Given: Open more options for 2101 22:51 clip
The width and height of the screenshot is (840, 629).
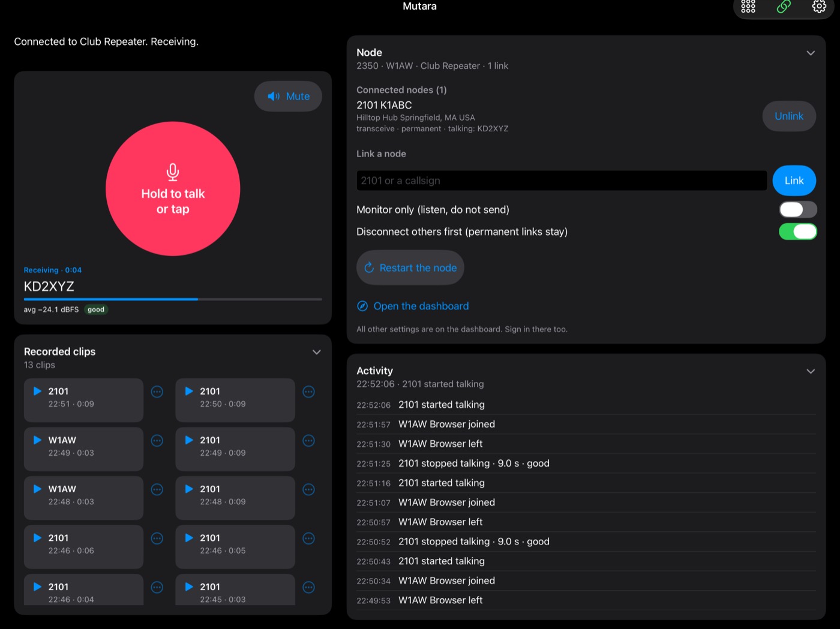Looking at the screenshot, I should [x=157, y=392].
